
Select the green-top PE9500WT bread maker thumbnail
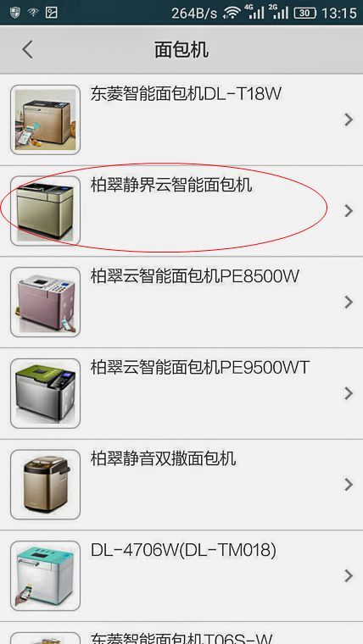pyautogui.click(x=45, y=393)
